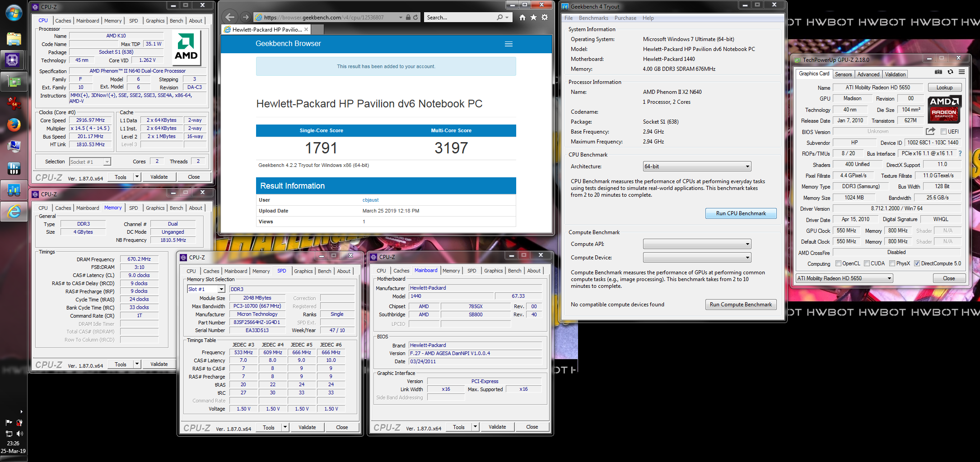Run the Compute Benchmark in Geekbench

coord(741,305)
